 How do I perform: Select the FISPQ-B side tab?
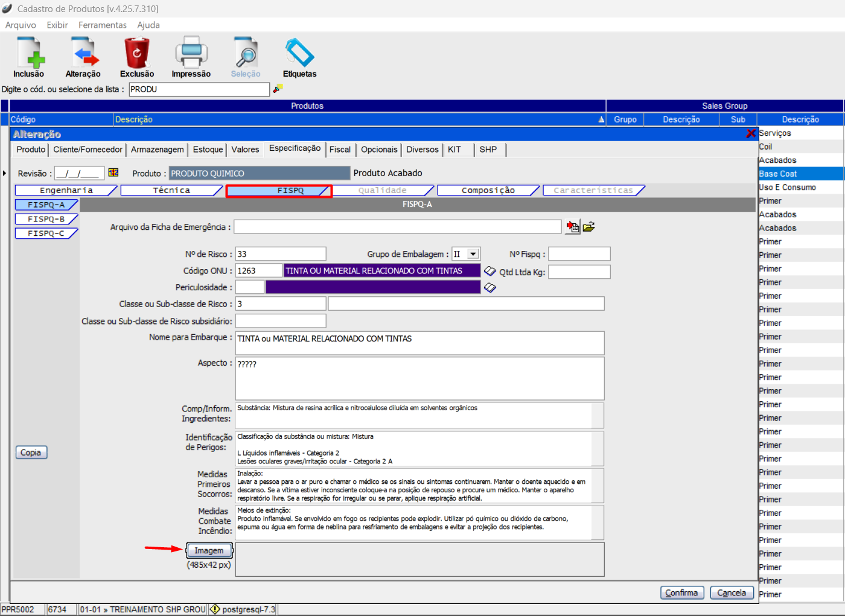(x=46, y=219)
